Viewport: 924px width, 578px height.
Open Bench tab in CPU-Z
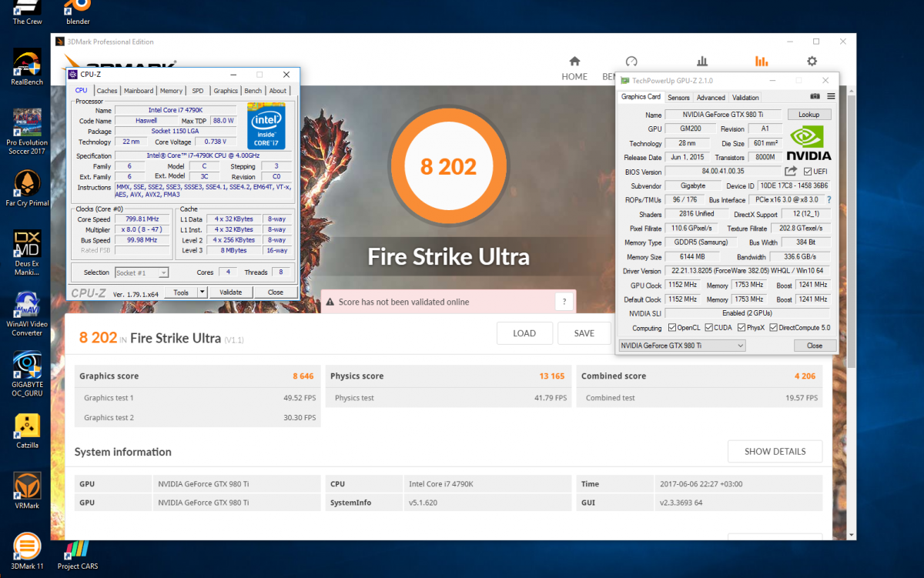(x=253, y=91)
